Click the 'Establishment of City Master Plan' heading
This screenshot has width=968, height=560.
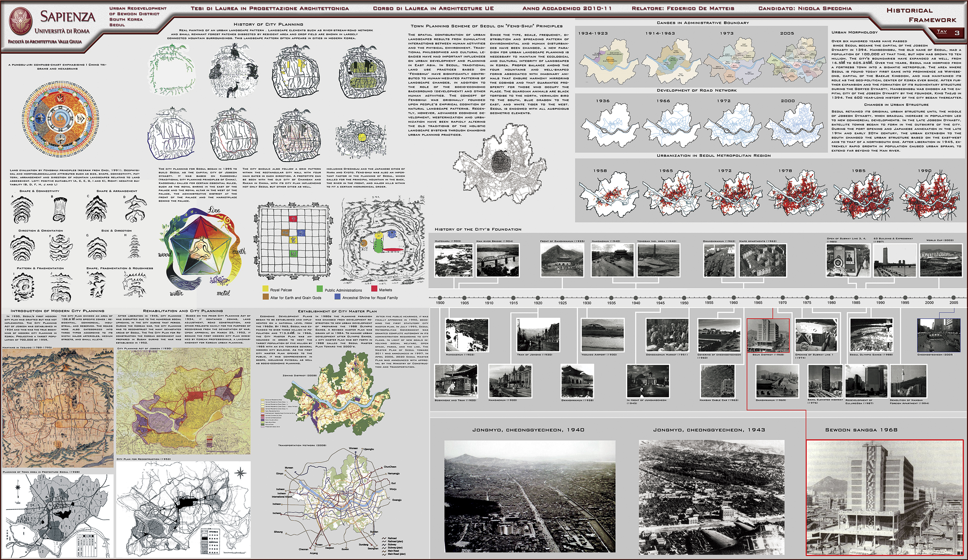tap(337, 311)
